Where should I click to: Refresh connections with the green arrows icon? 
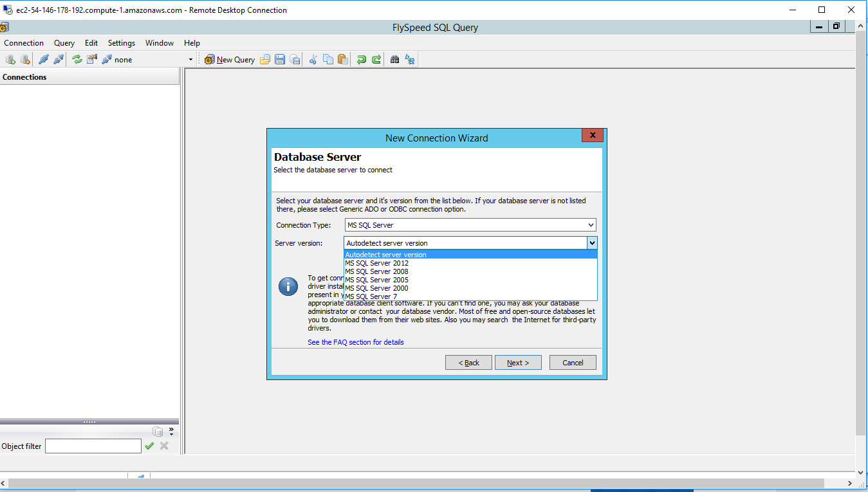point(77,59)
